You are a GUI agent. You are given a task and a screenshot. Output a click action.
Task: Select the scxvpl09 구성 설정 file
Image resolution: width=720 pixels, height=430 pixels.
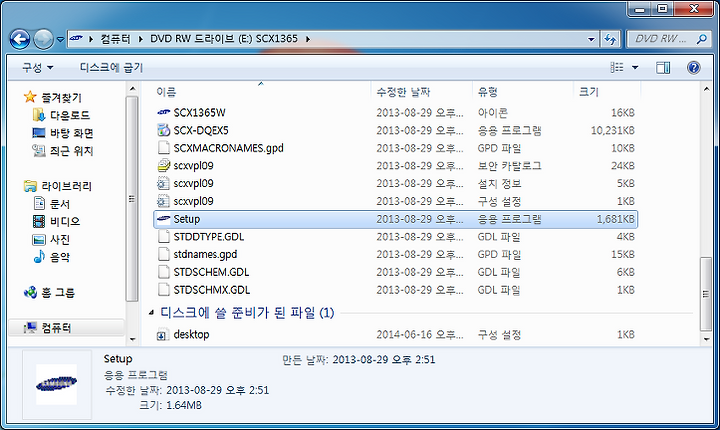[396, 201]
